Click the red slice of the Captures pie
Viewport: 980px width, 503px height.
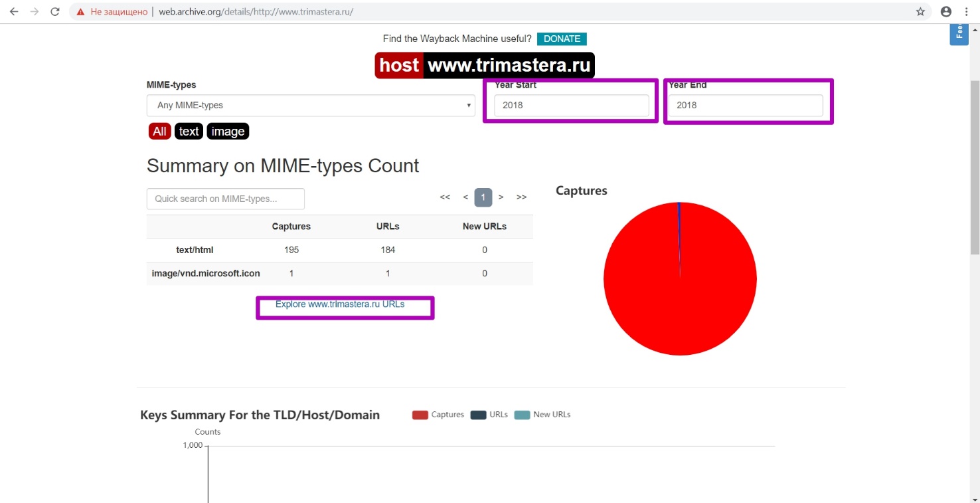click(680, 279)
